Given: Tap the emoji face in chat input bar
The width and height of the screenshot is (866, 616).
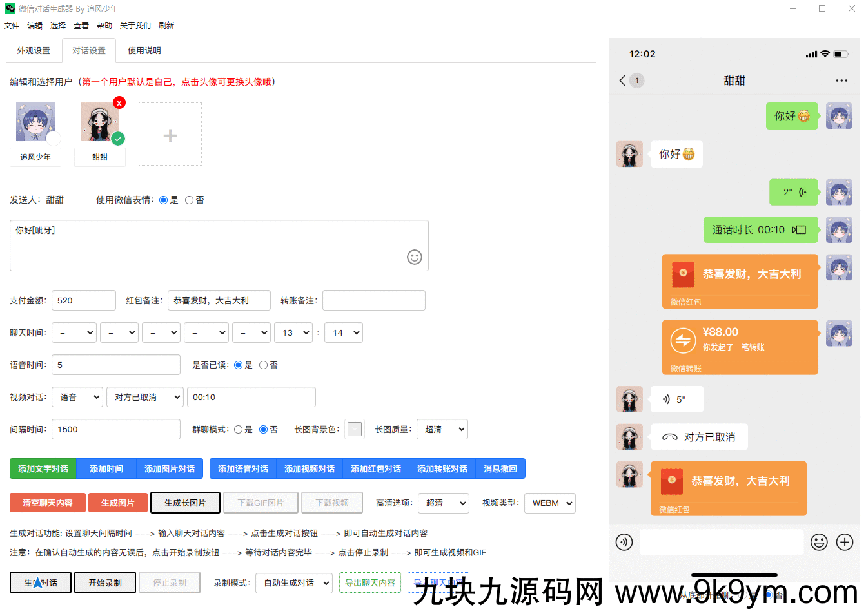Looking at the screenshot, I should point(818,542).
